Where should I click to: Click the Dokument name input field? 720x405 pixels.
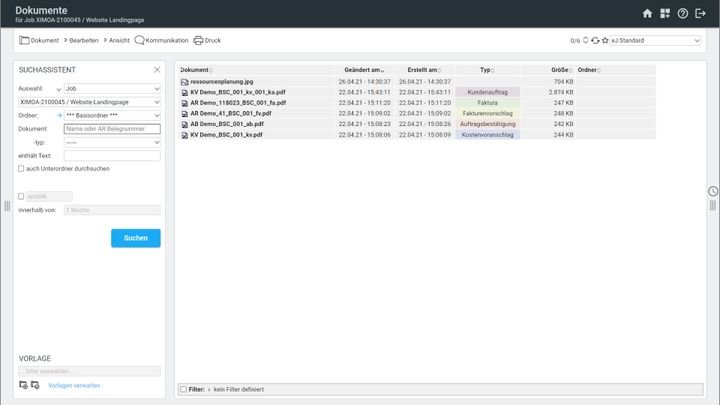112,129
